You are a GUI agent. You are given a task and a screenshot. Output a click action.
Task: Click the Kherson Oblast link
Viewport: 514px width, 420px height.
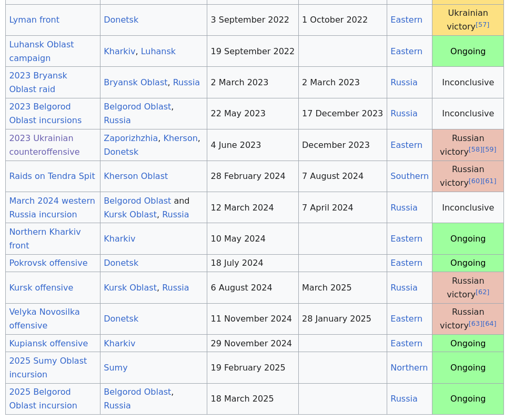click(x=136, y=176)
